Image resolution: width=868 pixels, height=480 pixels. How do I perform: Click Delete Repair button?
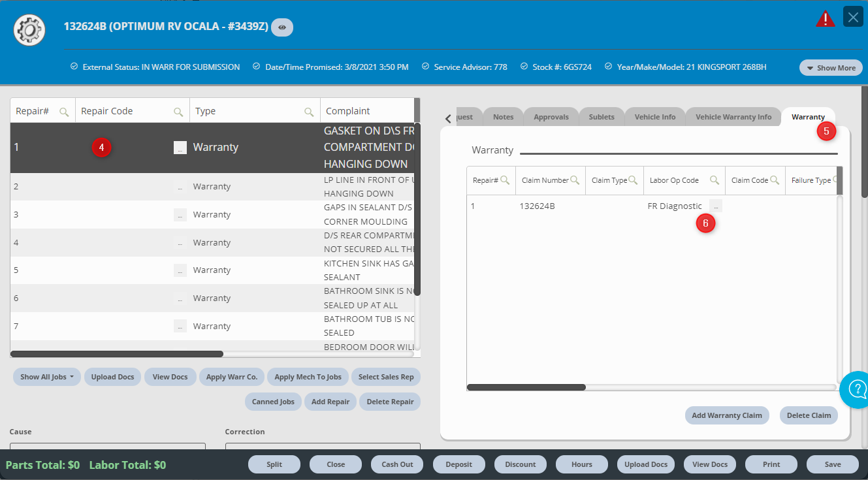[x=390, y=402]
